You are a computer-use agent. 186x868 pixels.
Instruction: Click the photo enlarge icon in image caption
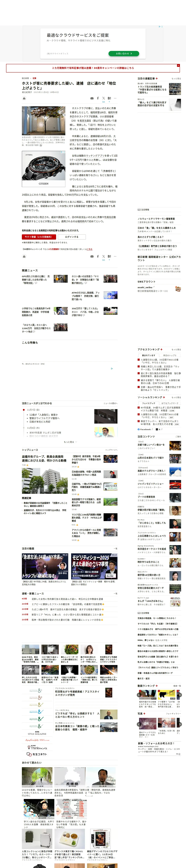[x=41, y=145]
